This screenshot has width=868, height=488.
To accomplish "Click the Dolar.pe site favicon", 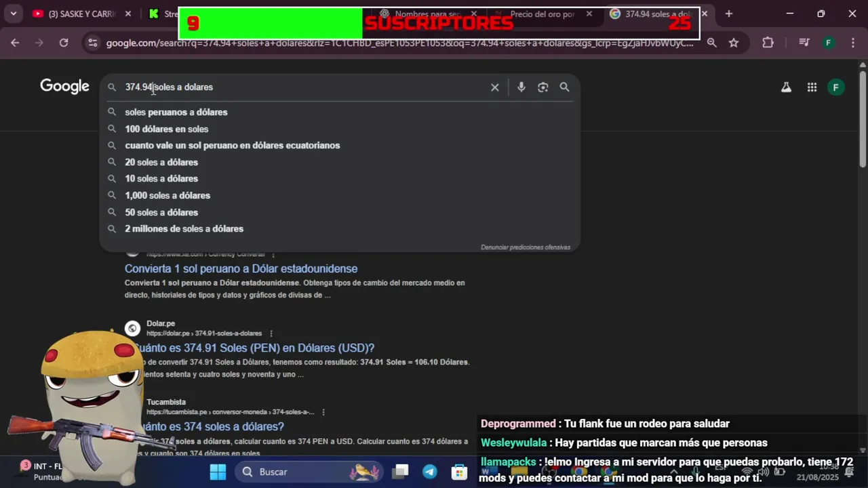I will tap(132, 329).
